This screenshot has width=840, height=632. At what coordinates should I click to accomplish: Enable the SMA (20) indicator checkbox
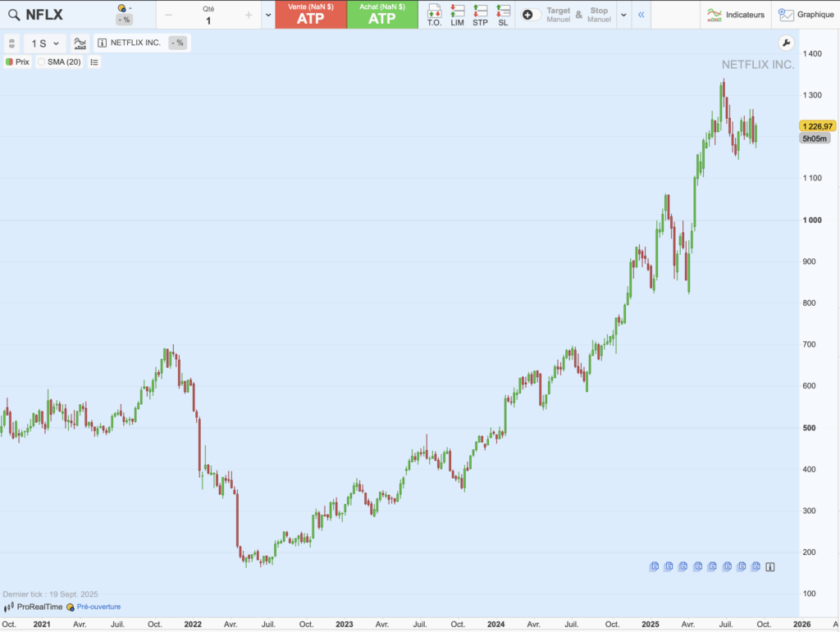[40, 61]
